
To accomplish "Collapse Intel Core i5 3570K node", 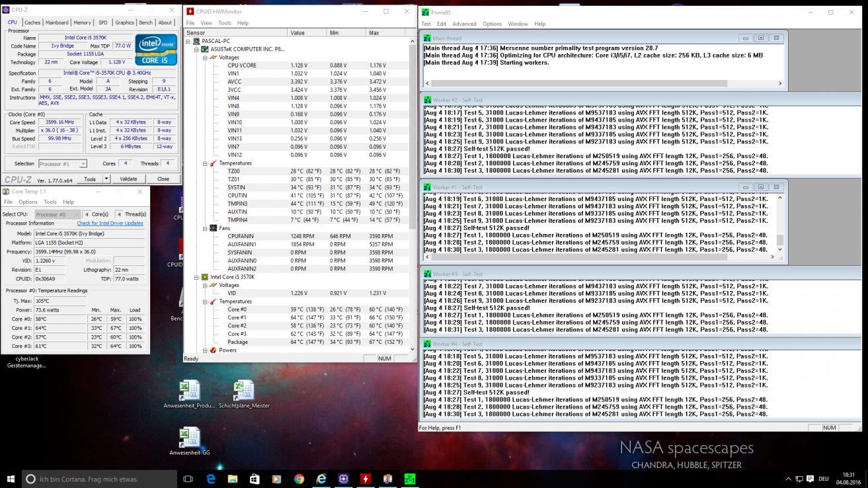I will tap(196, 277).
